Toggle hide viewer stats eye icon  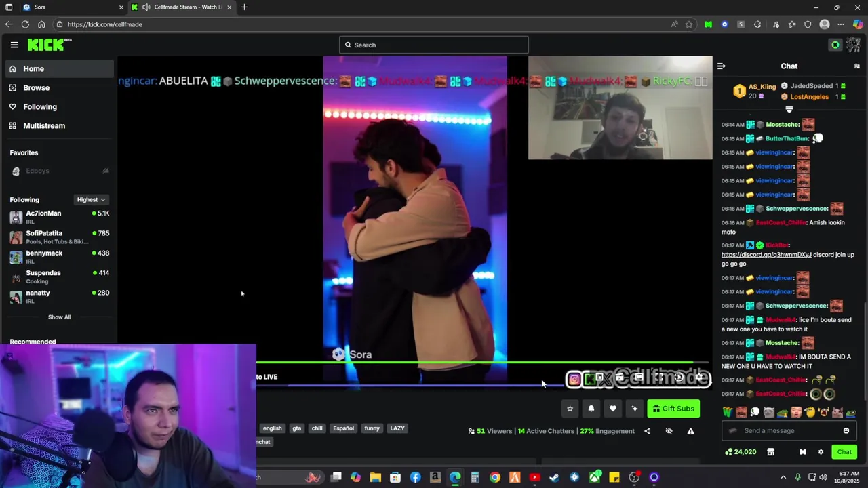[x=669, y=431]
